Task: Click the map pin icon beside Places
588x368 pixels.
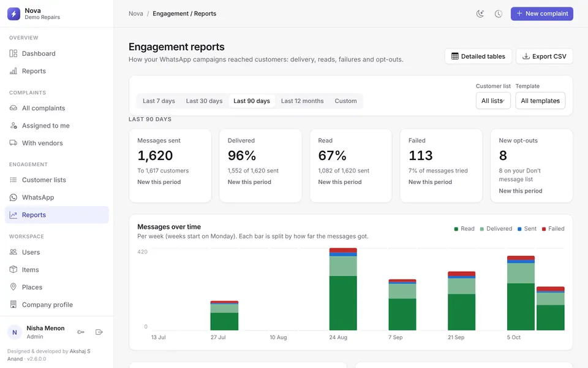Action: tap(13, 287)
